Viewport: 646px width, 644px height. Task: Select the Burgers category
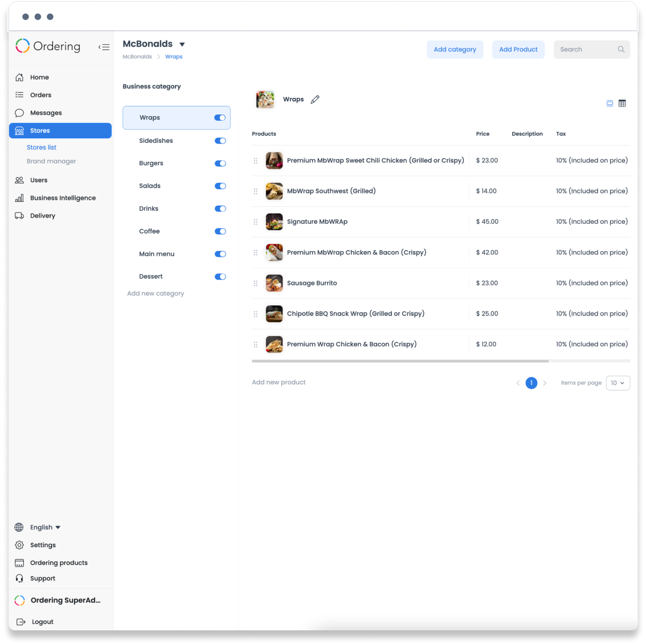pyautogui.click(x=151, y=163)
